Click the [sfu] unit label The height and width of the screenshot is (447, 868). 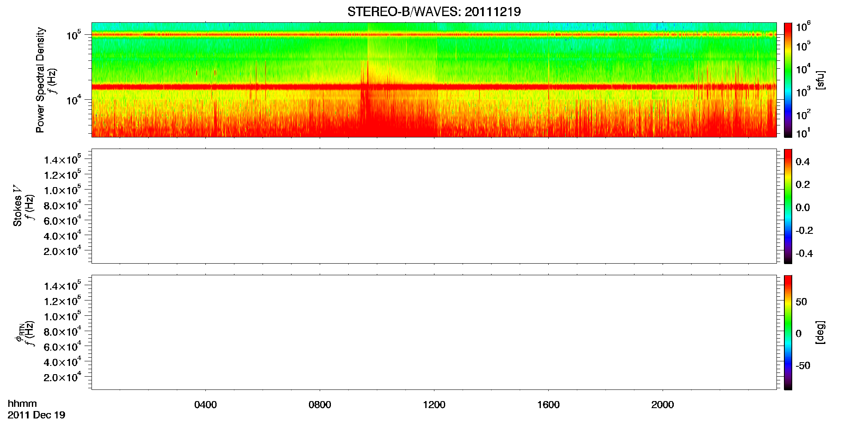(820, 80)
